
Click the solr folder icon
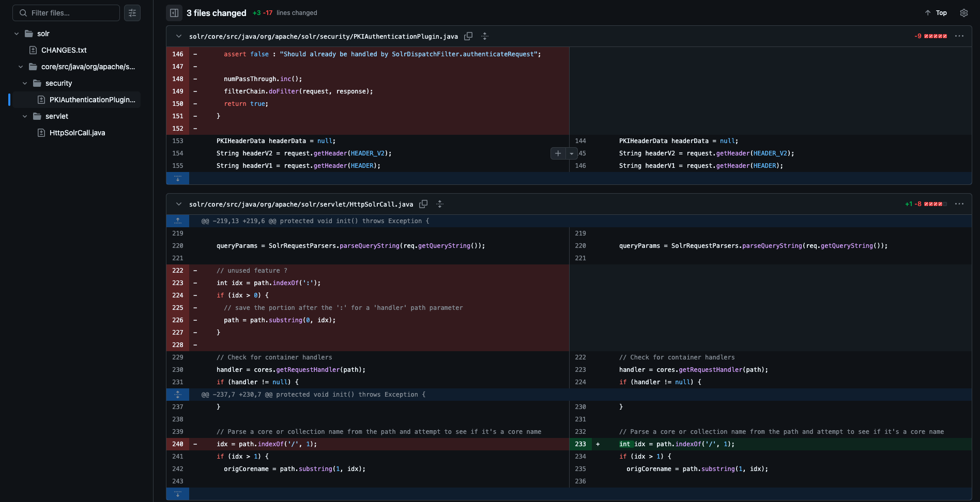(x=29, y=34)
